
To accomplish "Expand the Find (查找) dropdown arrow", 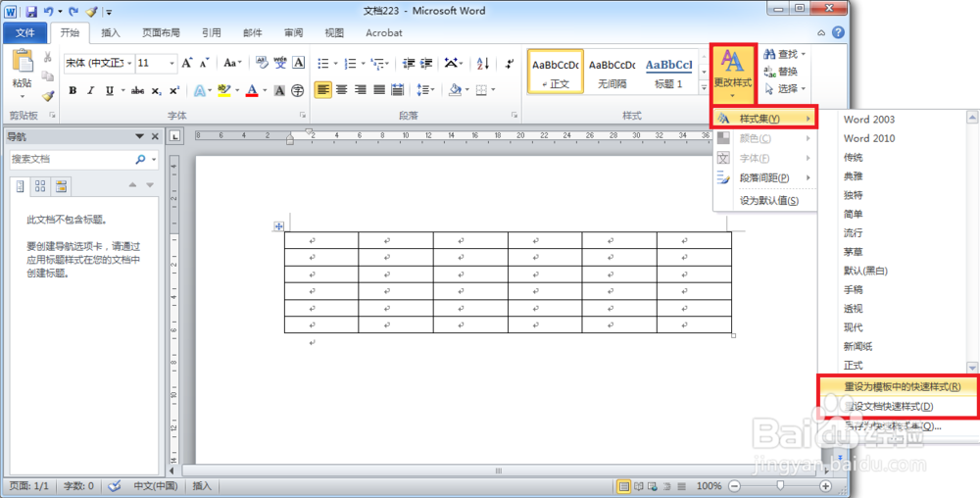I will tap(804, 54).
